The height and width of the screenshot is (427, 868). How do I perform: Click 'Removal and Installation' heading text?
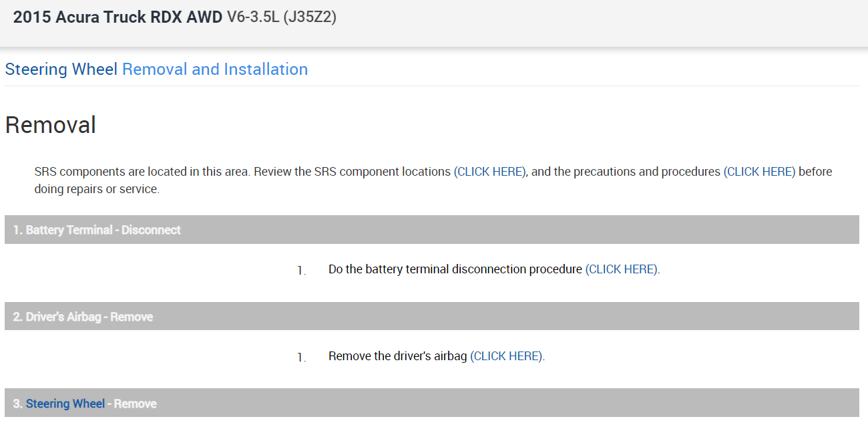[215, 69]
